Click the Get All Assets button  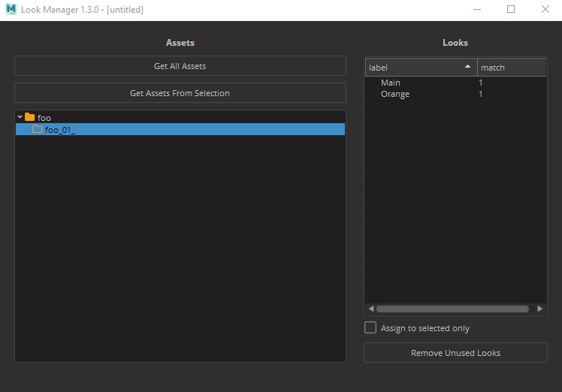click(x=180, y=66)
